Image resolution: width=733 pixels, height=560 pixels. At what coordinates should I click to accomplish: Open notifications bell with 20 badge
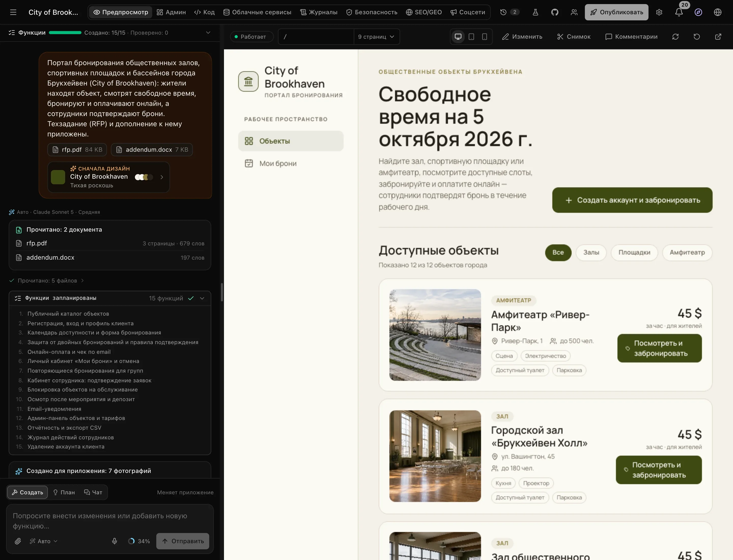[679, 12]
